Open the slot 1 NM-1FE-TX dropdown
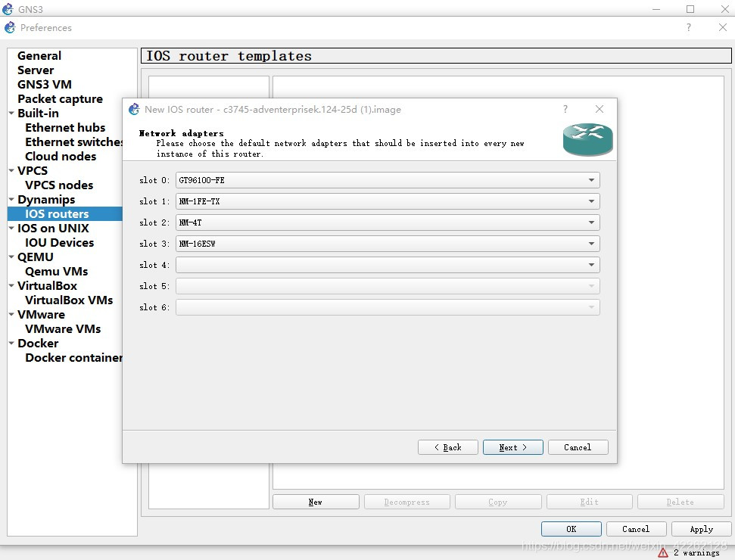The width and height of the screenshot is (735, 560). click(388, 201)
